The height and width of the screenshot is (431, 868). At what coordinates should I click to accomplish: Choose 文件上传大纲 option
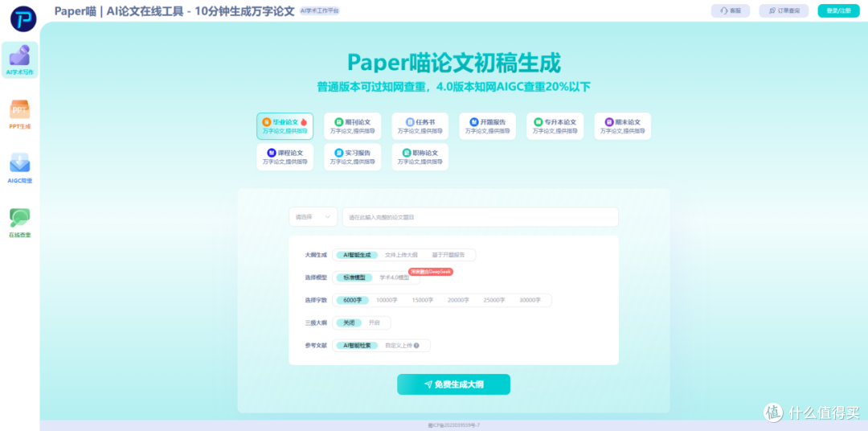pyautogui.click(x=401, y=255)
